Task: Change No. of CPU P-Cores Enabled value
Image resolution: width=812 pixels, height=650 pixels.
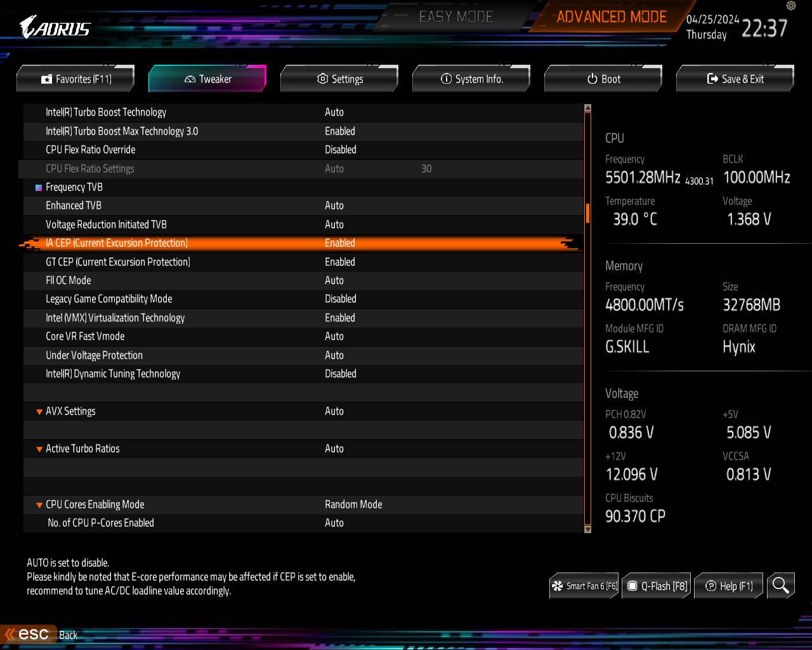Action: point(334,523)
